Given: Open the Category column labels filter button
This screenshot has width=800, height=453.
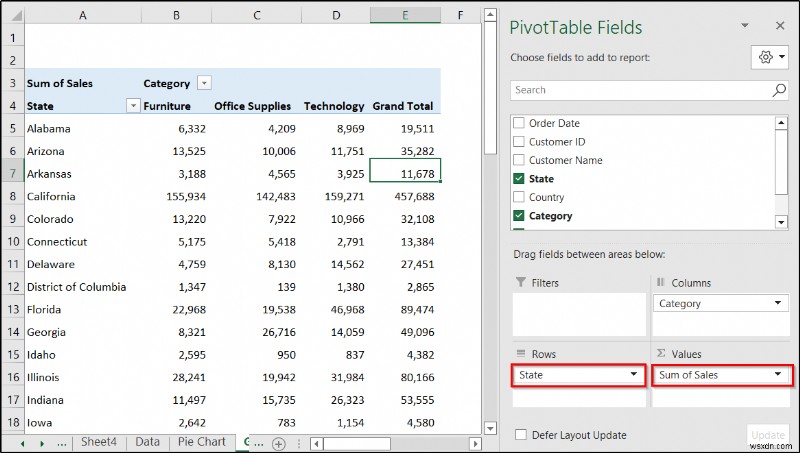Looking at the screenshot, I should point(204,84).
